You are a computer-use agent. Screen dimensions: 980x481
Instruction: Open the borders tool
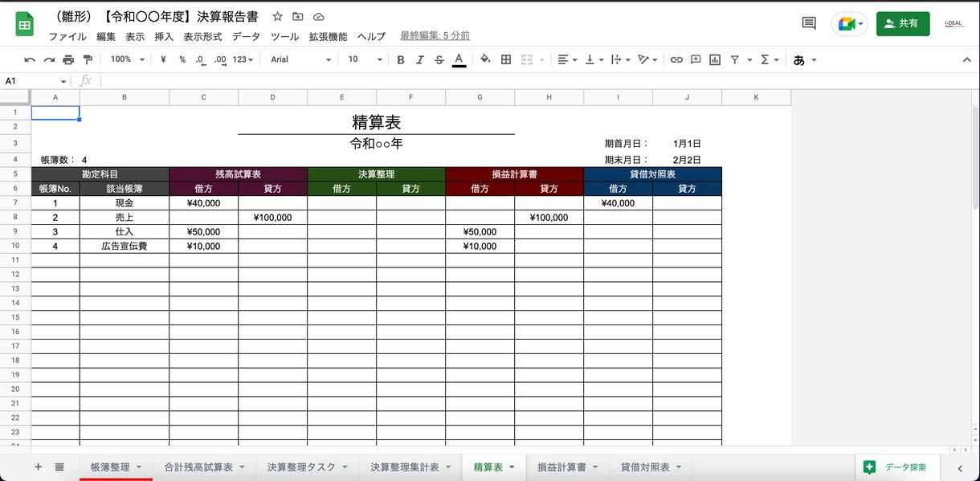point(506,59)
